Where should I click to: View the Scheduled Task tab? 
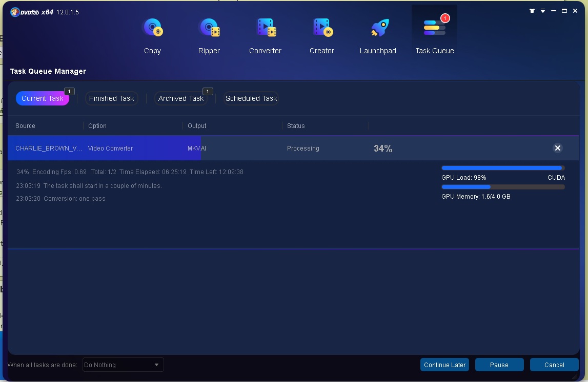[251, 98]
